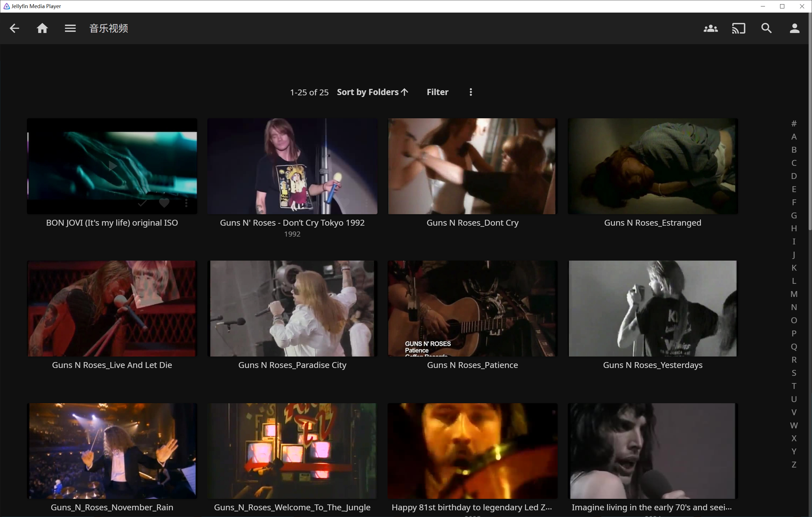Open the Filter options
Image resolution: width=812 pixels, height=517 pixels.
[x=437, y=92]
